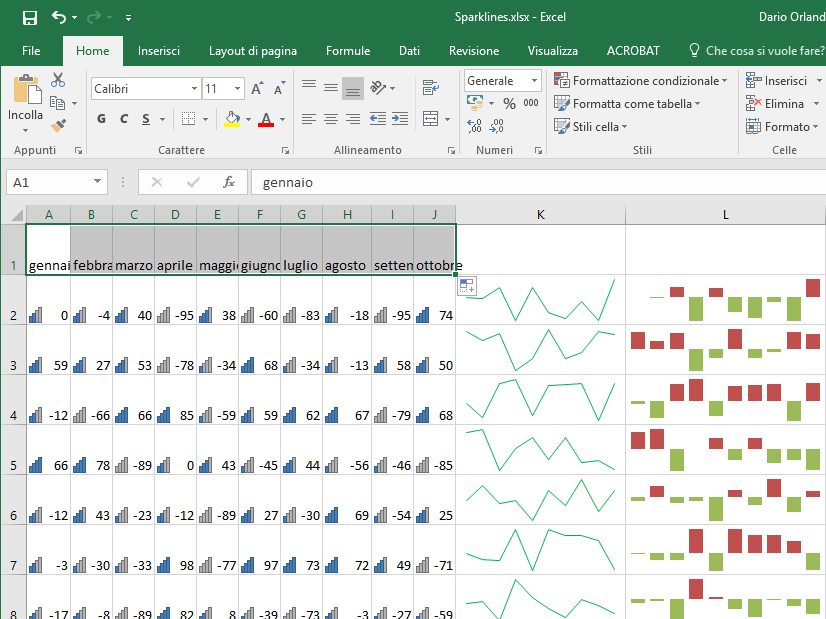Toggle bold formatting G button
Image resolution: width=826 pixels, height=619 pixels.
click(101, 119)
